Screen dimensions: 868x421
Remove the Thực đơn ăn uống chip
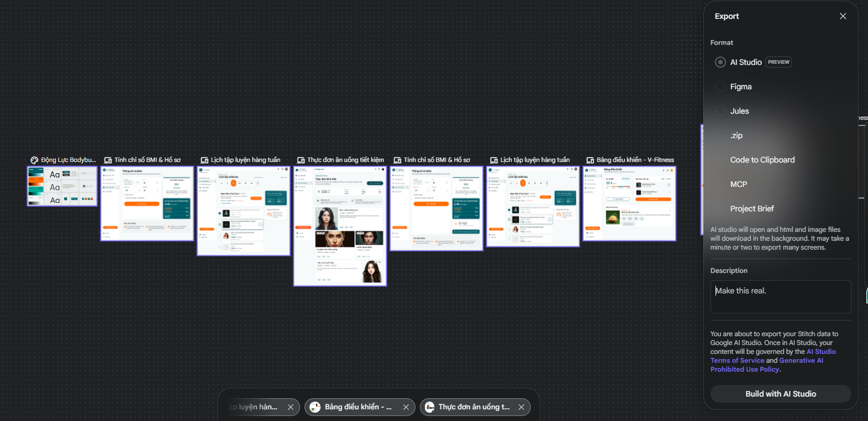pyautogui.click(x=521, y=407)
